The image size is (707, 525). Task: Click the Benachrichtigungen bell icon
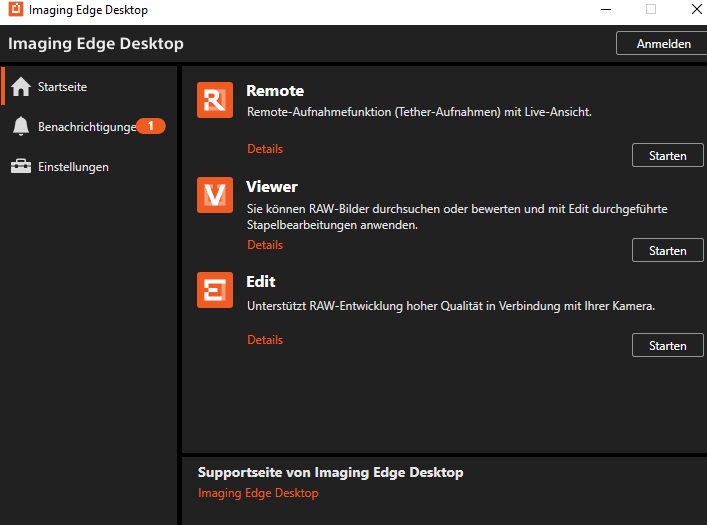(x=21, y=126)
